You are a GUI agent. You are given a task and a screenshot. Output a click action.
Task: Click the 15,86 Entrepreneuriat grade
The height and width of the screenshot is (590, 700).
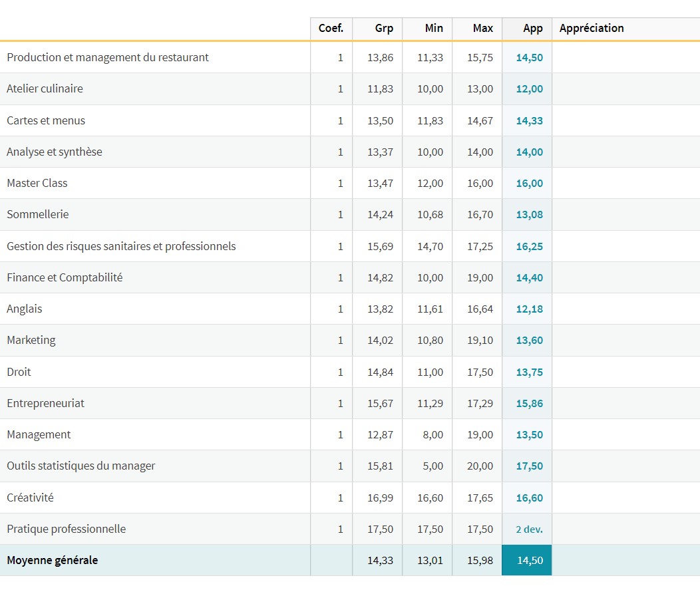(529, 404)
